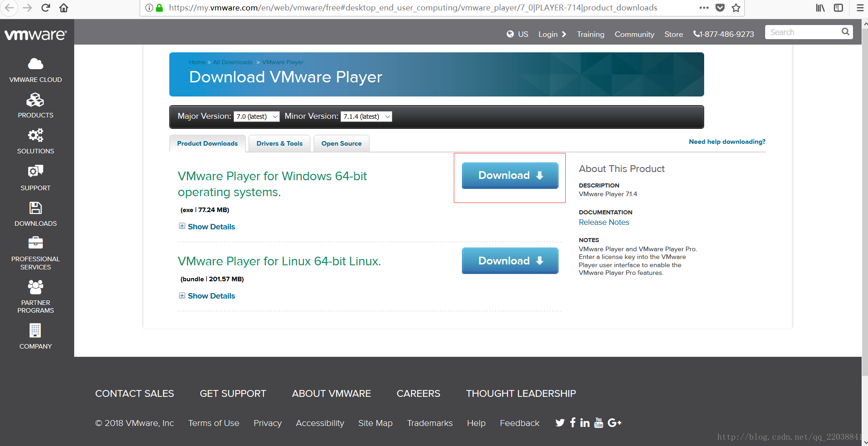Open the About VMware footer link
The width and height of the screenshot is (868, 446).
pyautogui.click(x=331, y=394)
